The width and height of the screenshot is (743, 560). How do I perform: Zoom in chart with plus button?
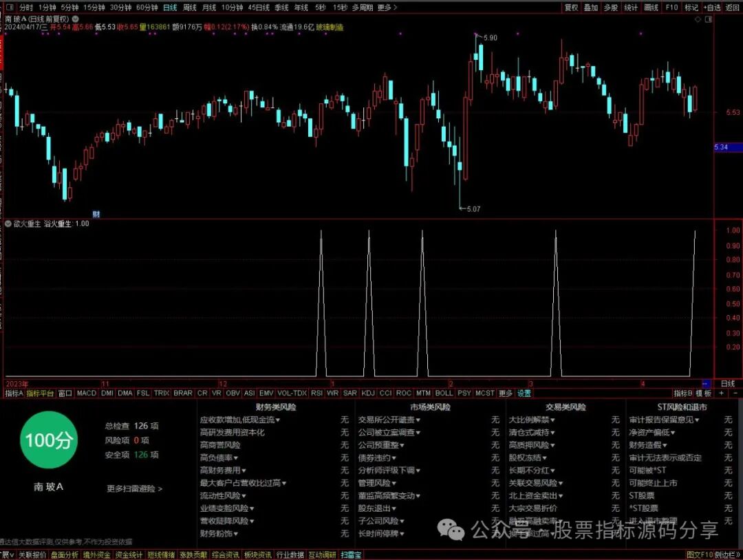(721, 394)
